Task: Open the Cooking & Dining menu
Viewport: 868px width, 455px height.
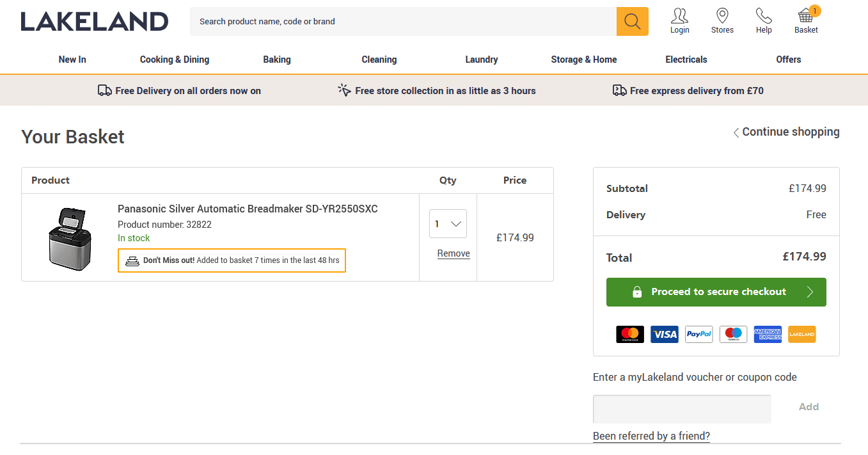Action: point(175,60)
